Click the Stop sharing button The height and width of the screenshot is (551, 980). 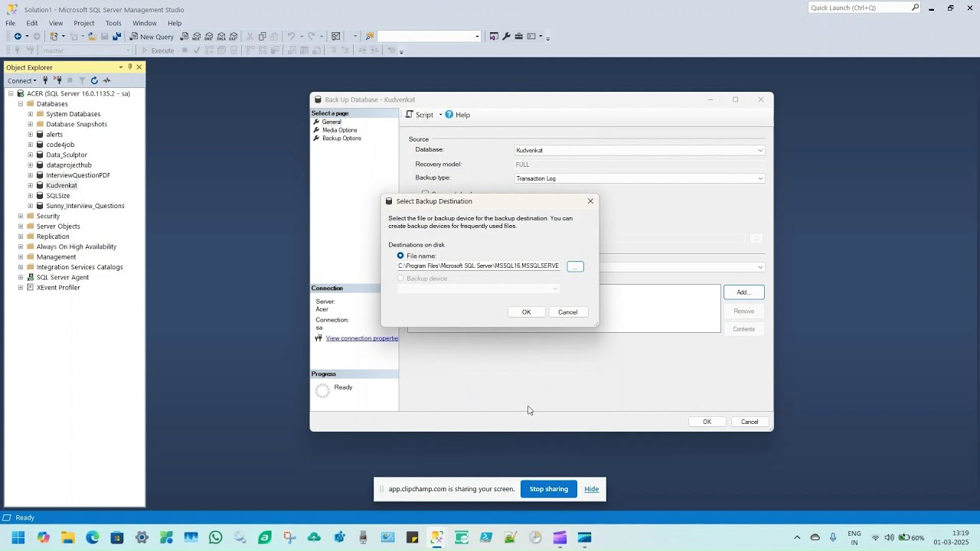549,489
